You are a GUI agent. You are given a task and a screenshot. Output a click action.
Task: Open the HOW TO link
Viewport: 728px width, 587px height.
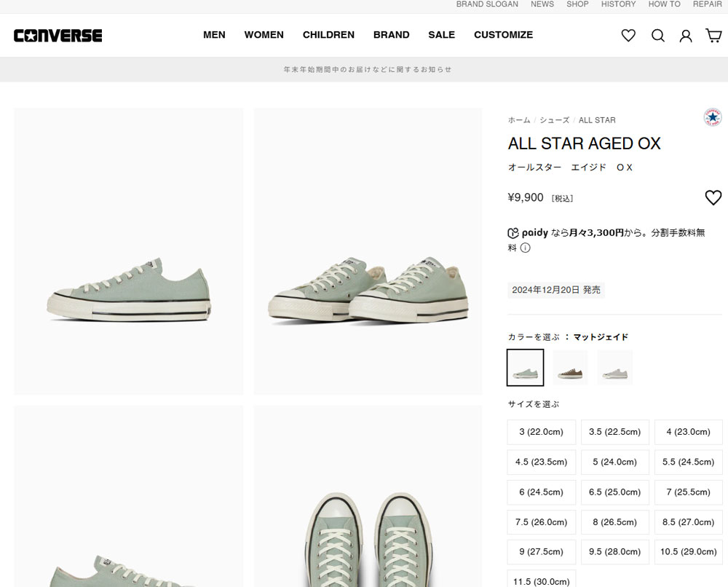pos(665,4)
